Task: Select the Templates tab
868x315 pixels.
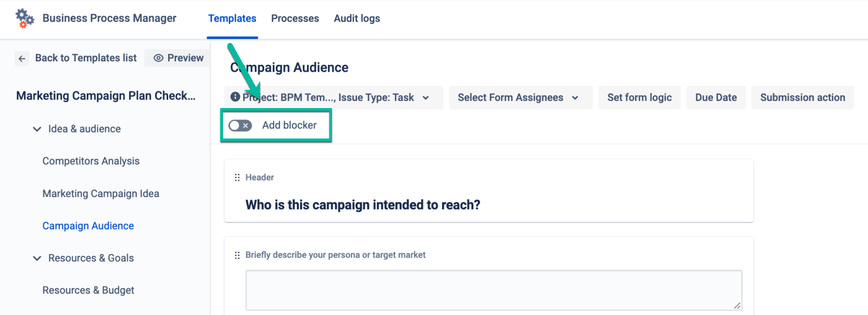Action: point(232,18)
